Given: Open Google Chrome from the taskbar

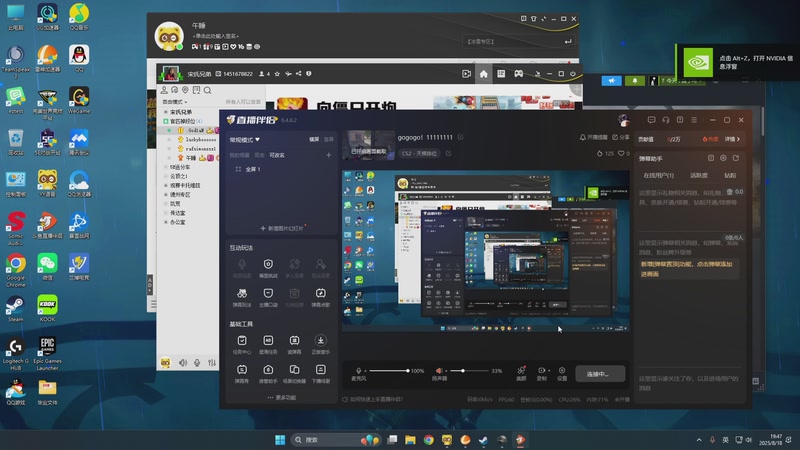Looking at the screenshot, I should (429, 440).
